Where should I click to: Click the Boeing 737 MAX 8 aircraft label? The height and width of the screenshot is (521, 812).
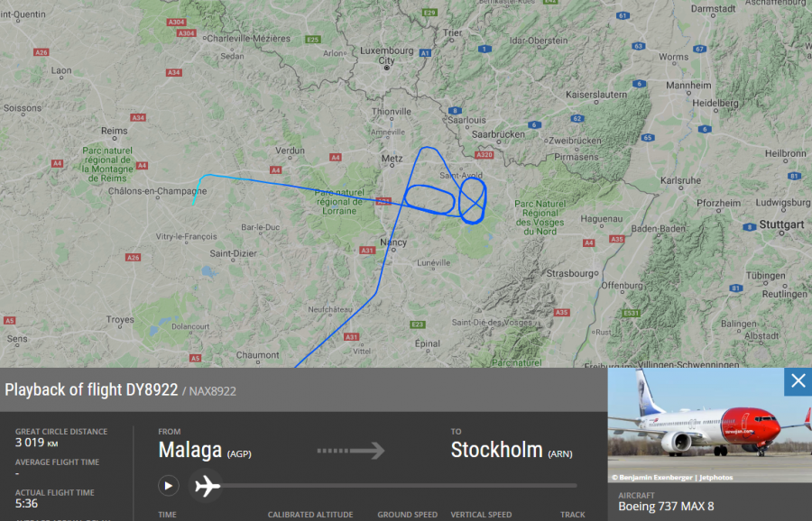pos(666,506)
